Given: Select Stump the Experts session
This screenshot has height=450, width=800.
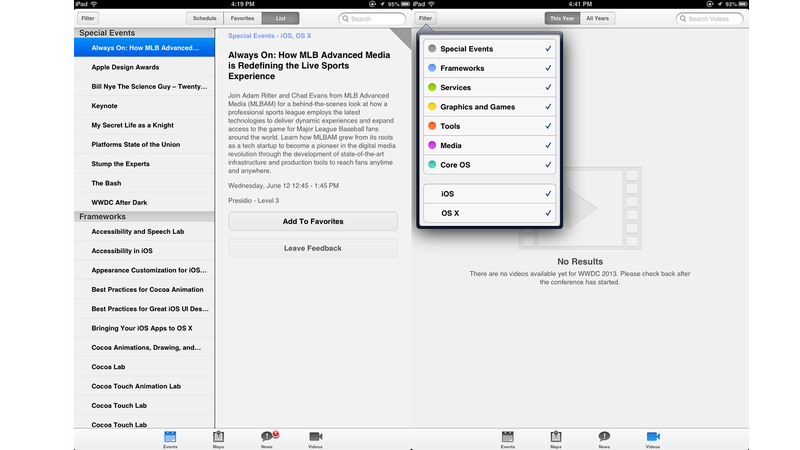Looking at the screenshot, I should point(144,164).
